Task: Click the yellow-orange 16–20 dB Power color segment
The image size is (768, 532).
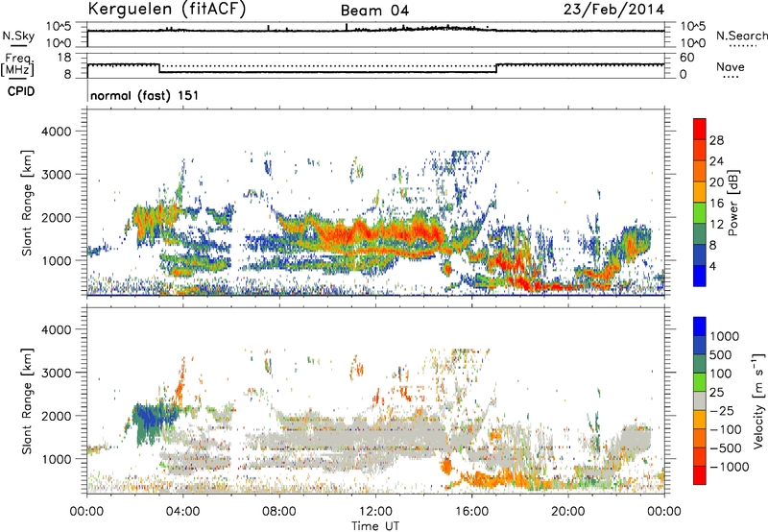Action: click(x=700, y=192)
